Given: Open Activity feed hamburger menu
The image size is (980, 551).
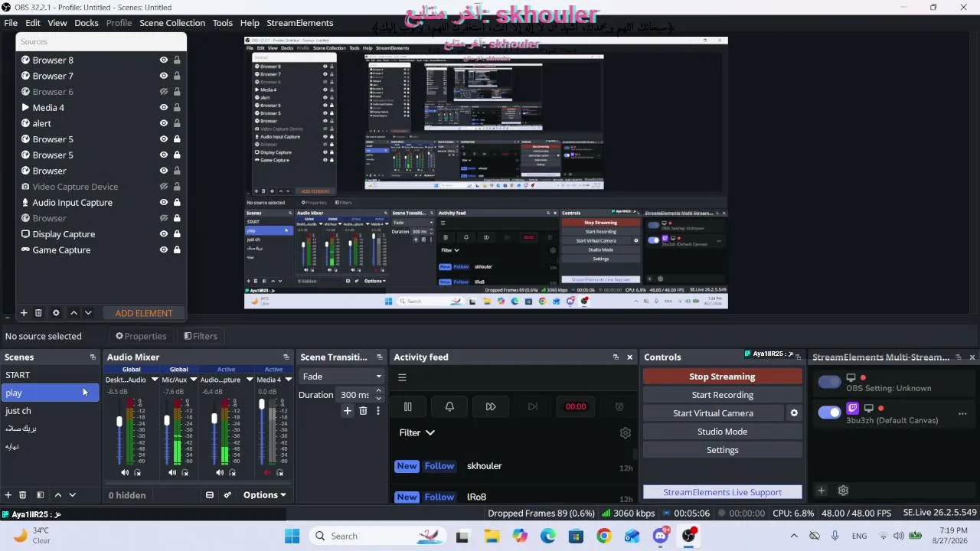Looking at the screenshot, I should click(x=402, y=377).
